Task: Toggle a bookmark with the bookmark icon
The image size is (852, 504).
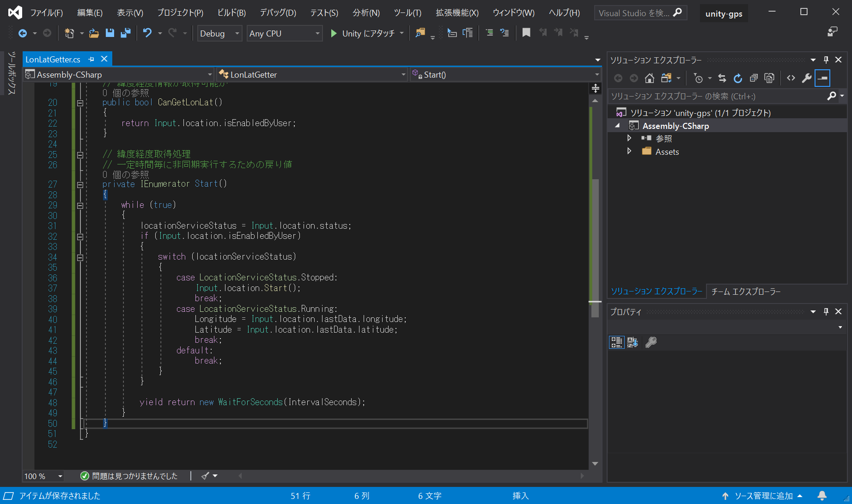Action: click(x=526, y=33)
